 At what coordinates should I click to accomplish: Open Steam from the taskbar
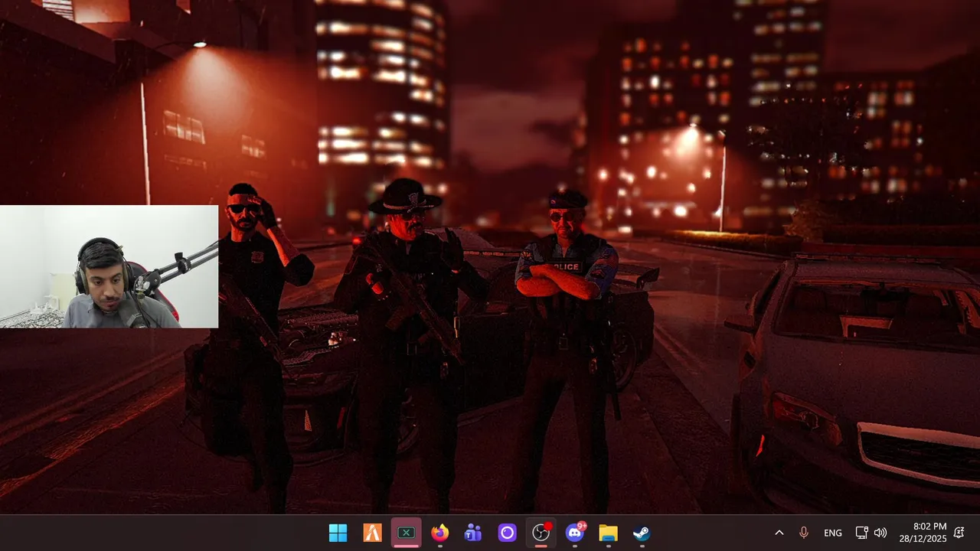[642, 533]
